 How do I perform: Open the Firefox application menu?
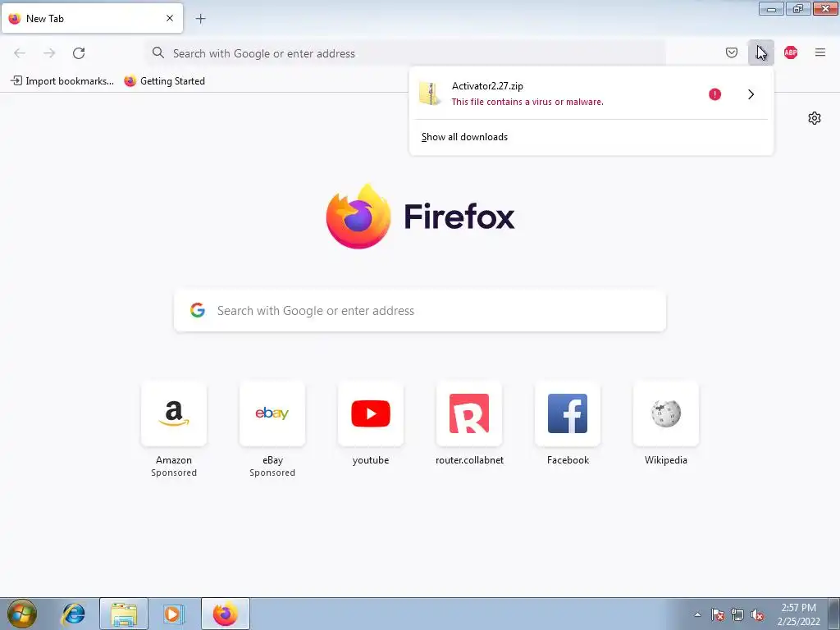(x=819, y=52)
